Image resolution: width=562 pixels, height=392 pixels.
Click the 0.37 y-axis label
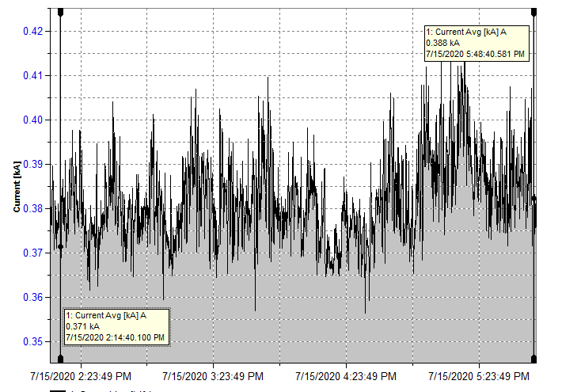click(33, 253)
